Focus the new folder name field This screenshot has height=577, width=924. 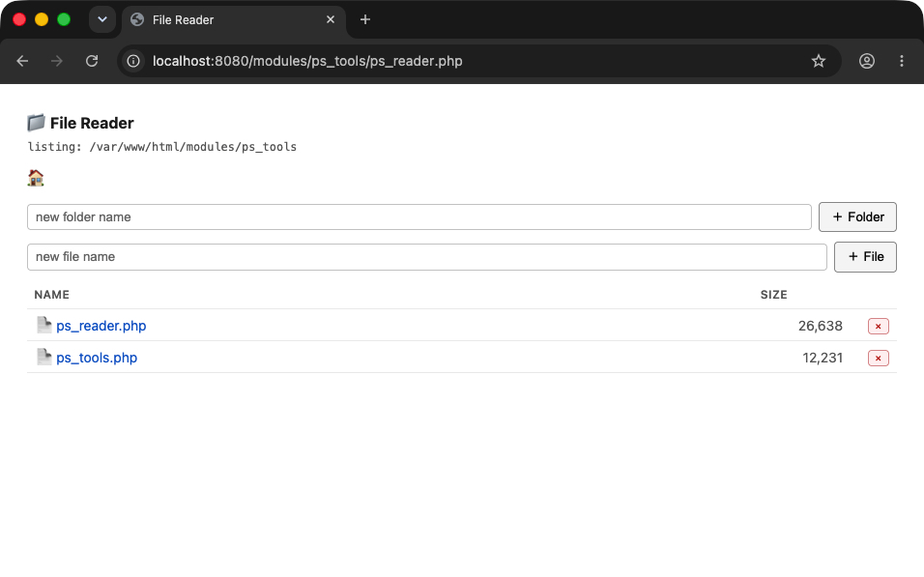coord(419,216)
